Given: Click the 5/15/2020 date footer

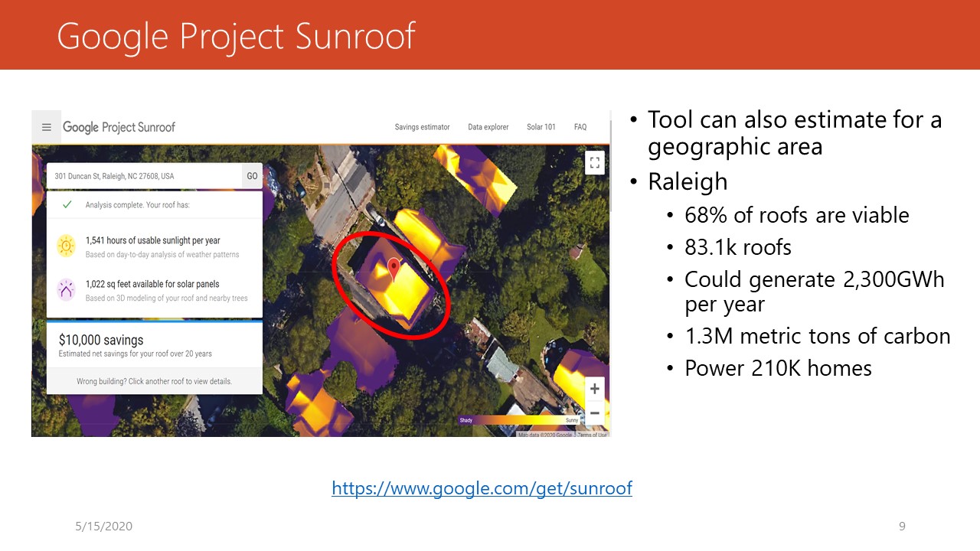Looking at the screenshot, I should click(x=104, y=527).
